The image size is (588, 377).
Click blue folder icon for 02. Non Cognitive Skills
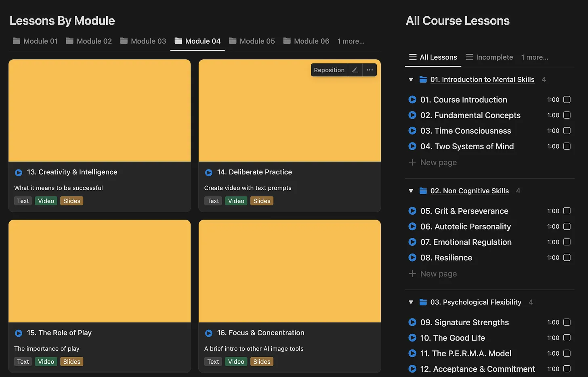(x=423, y=191)
